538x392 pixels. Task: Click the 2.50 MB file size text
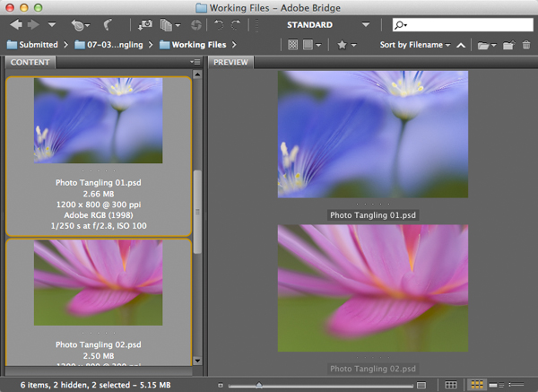coord(98,356)
